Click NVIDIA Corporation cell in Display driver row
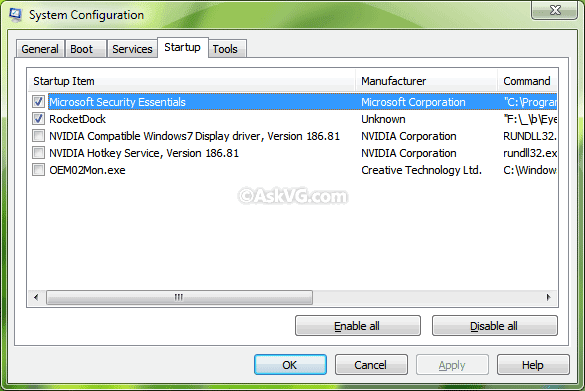 409,136
